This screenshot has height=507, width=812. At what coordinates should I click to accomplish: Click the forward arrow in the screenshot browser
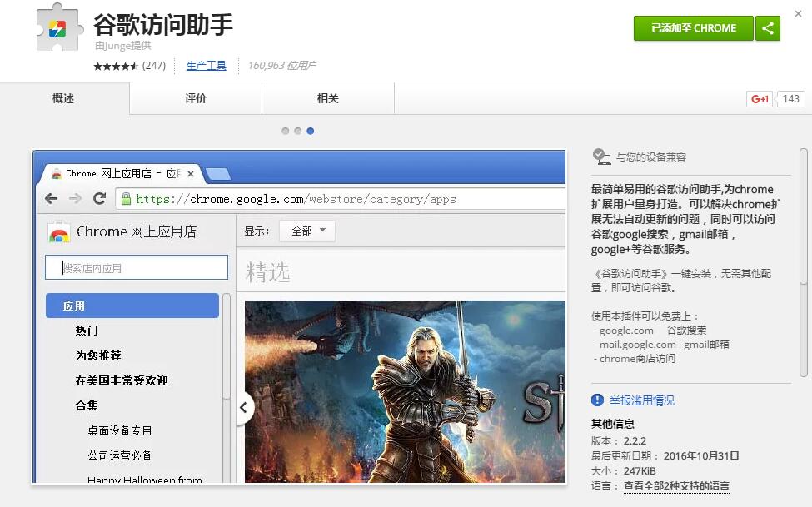[x=76, y=198]
